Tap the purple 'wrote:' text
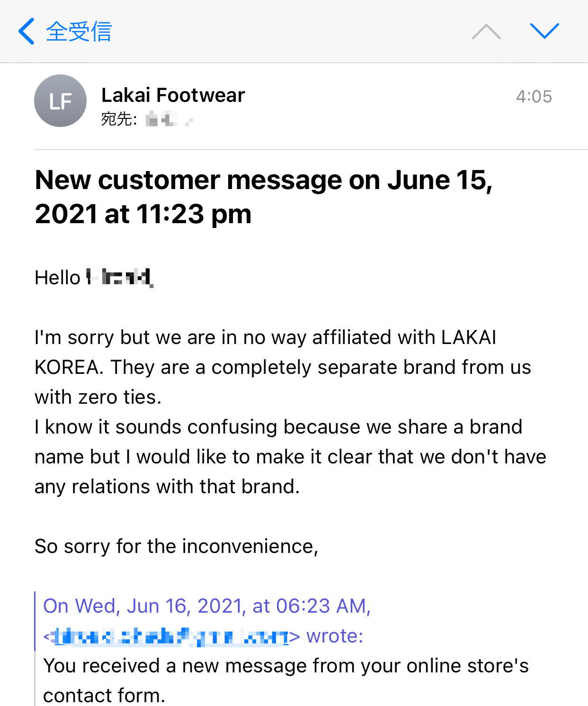Viewport: 588px width, 706px height. [335, 636]
